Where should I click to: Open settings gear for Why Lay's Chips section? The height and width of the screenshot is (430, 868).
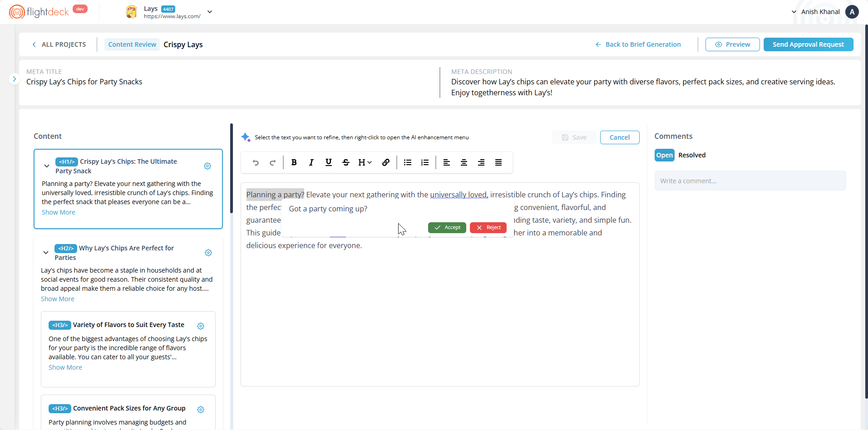point(208,253)
